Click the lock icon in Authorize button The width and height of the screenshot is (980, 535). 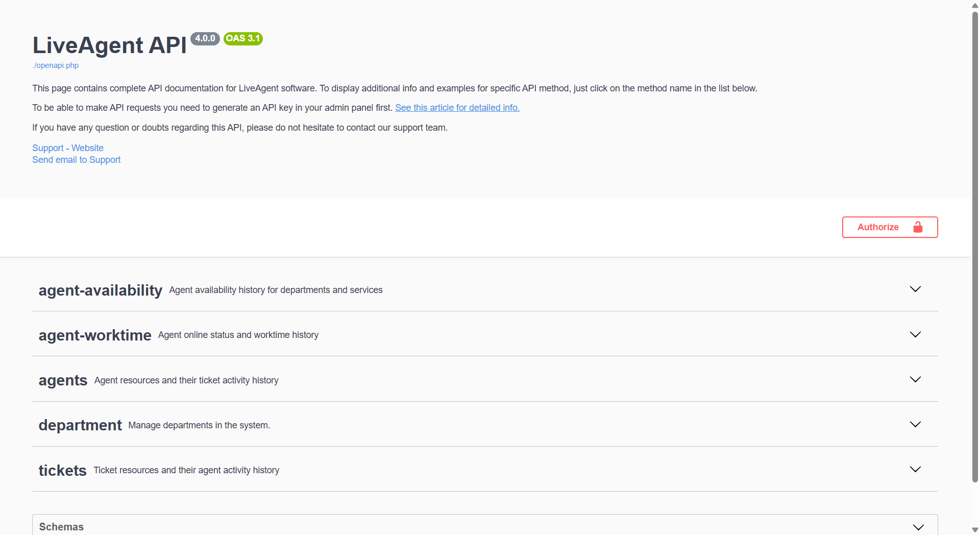[x=918, y=227]
